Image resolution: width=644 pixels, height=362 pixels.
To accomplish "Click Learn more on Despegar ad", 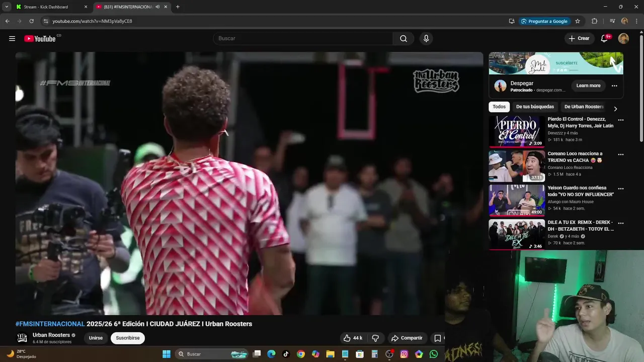I will 588,86.
